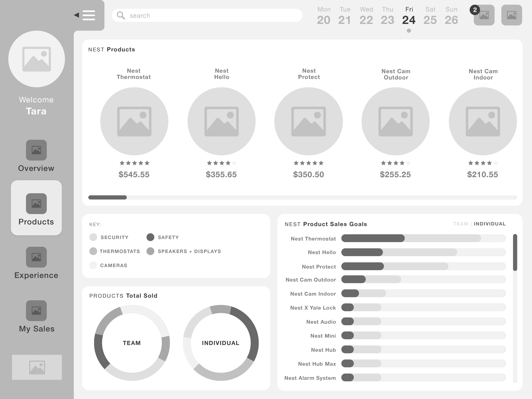532x399 pixels.
Task: Click the star rating under Nest Hello
Action: pos(222,163)
